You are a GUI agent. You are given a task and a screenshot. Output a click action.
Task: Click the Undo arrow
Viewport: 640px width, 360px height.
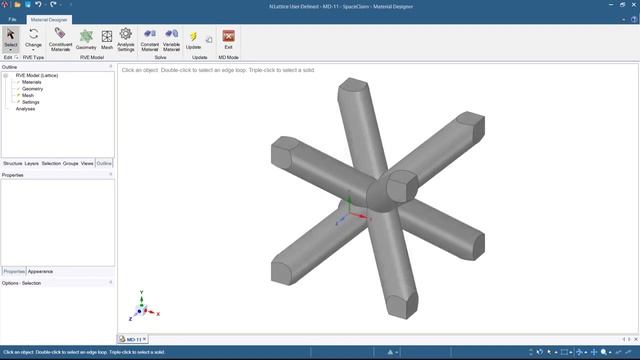coord(38,4)
